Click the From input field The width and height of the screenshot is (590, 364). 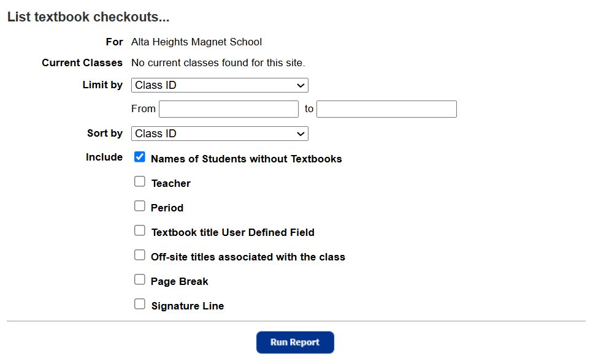(228, 109)
